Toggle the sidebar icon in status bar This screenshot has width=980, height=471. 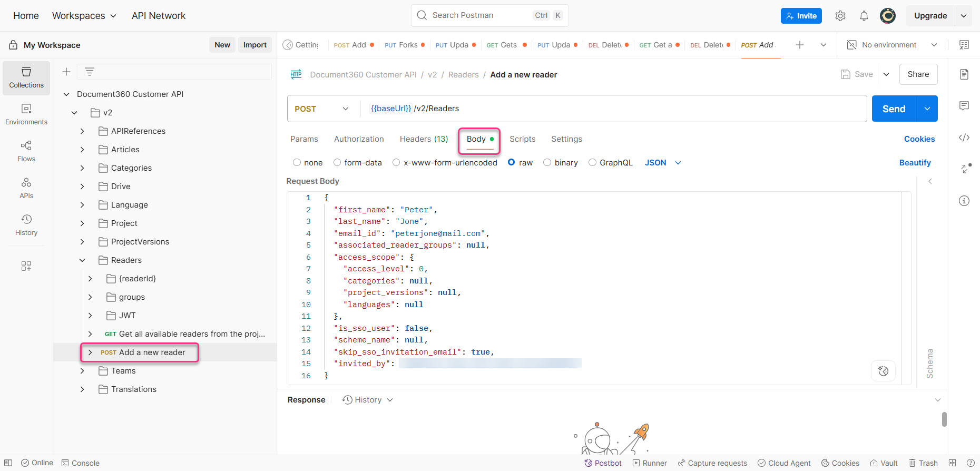(8, 463)
